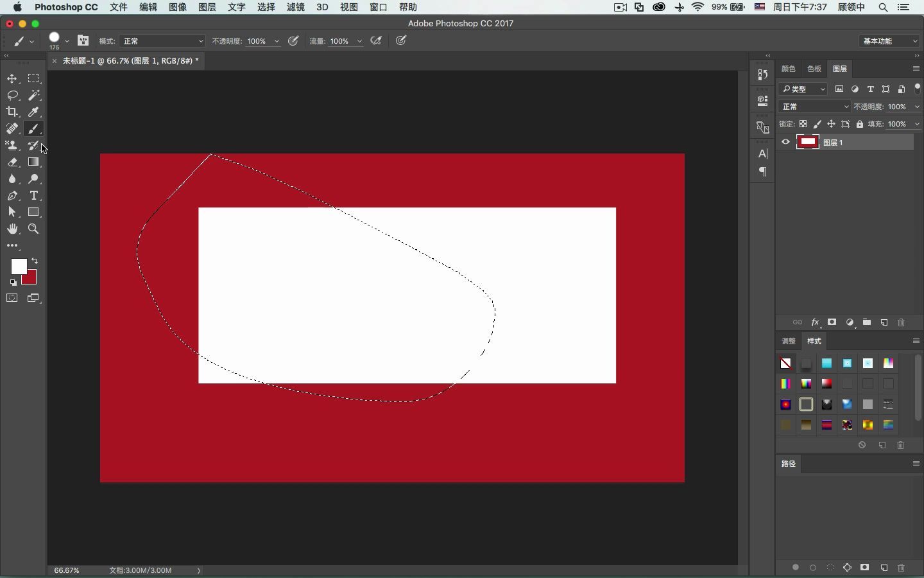This screenshot has height=578, width=924.
Task: Select the Path Selection tool
Action: 12,212
